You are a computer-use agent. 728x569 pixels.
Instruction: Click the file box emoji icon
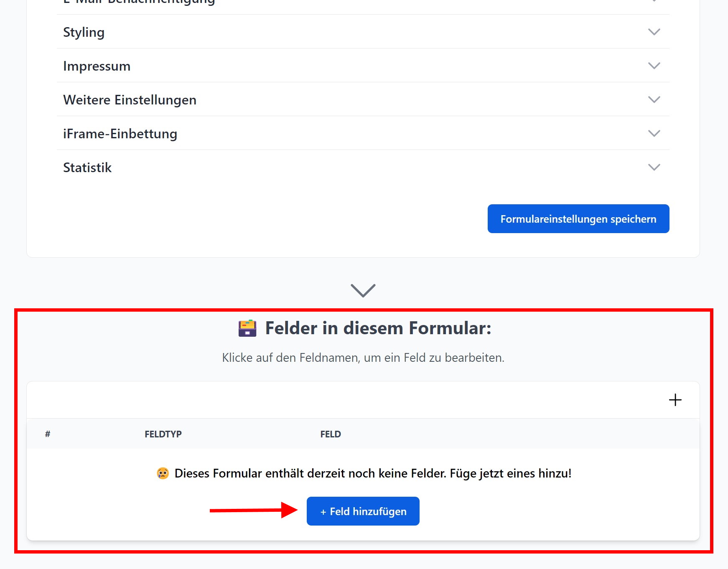point(247,328)
